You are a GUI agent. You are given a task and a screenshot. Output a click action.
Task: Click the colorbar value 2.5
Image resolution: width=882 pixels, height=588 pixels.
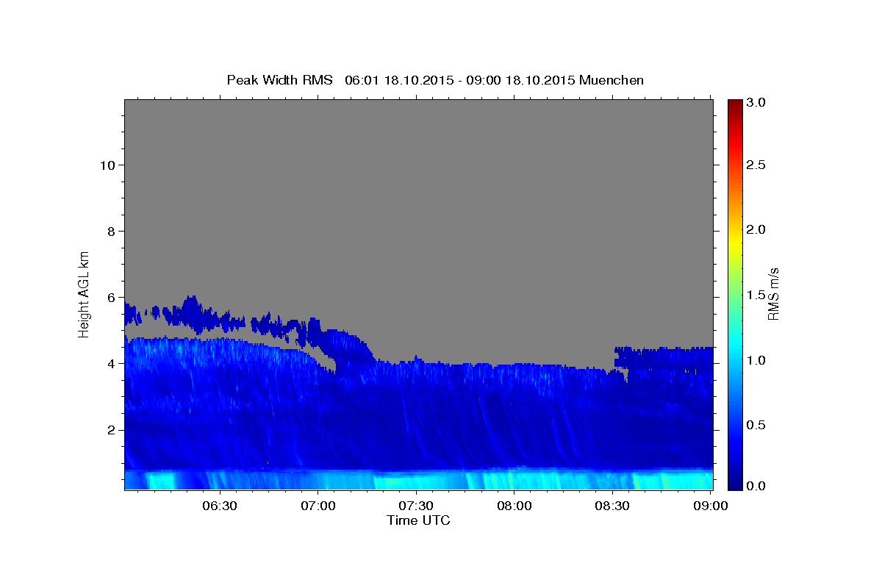point(757,165)
